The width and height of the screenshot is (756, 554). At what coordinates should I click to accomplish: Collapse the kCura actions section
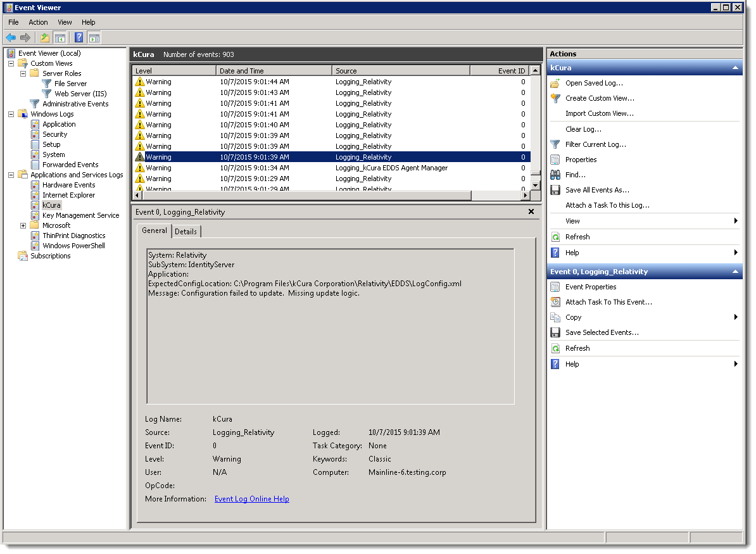735,68
